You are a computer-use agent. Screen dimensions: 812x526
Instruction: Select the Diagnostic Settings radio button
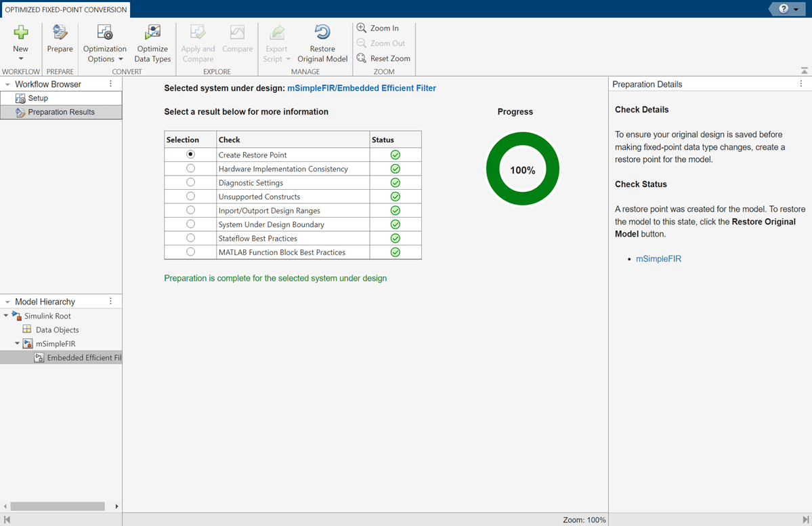tap(190, 182)
